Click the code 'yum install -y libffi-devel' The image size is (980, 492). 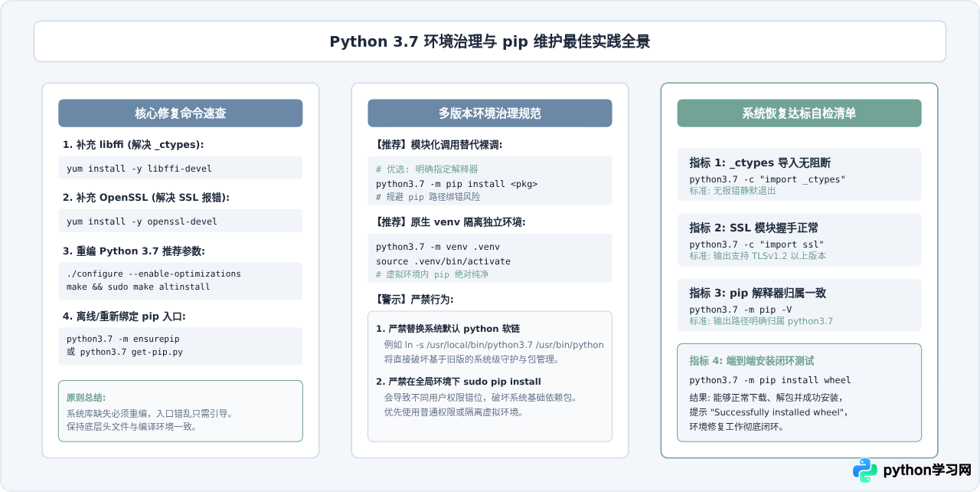click(x=139, y=169)
